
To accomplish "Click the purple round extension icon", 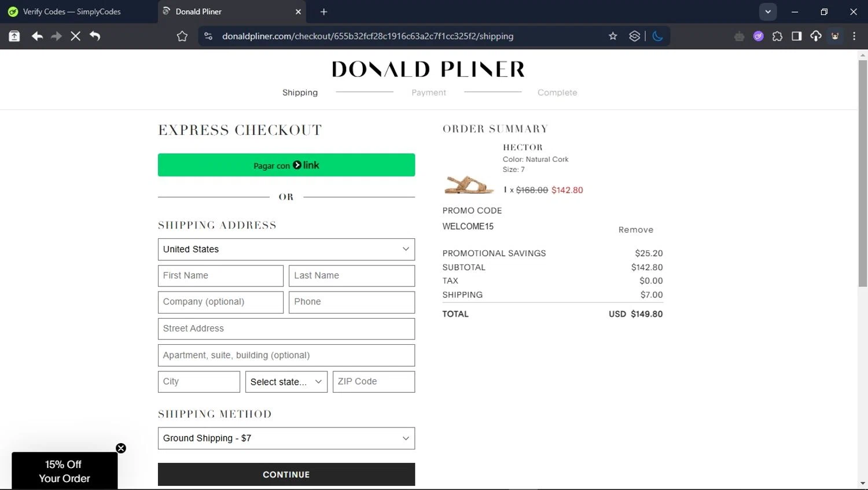I will click(758, 36).
